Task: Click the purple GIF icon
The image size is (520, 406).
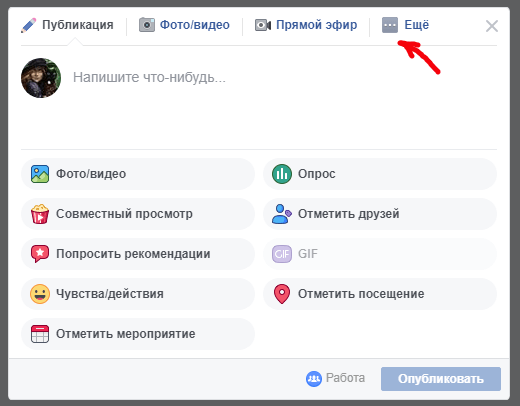Action: (x=282, y=254)
